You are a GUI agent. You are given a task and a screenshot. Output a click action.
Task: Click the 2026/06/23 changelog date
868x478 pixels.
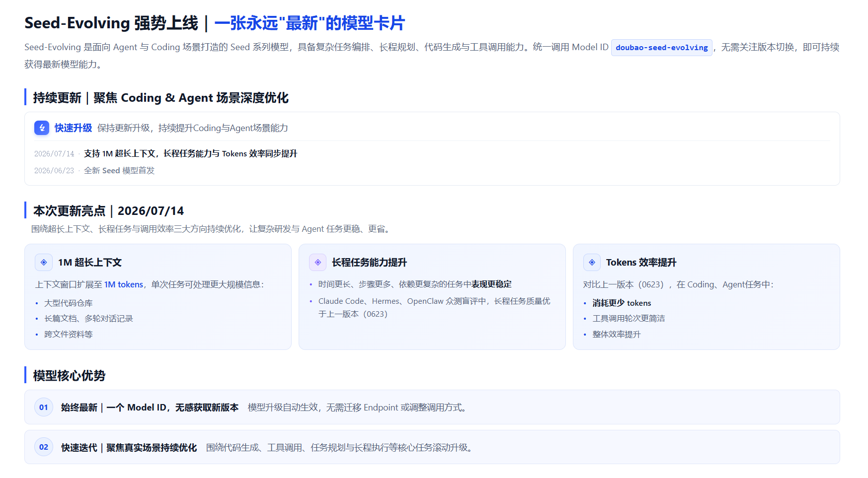(54, 171)
